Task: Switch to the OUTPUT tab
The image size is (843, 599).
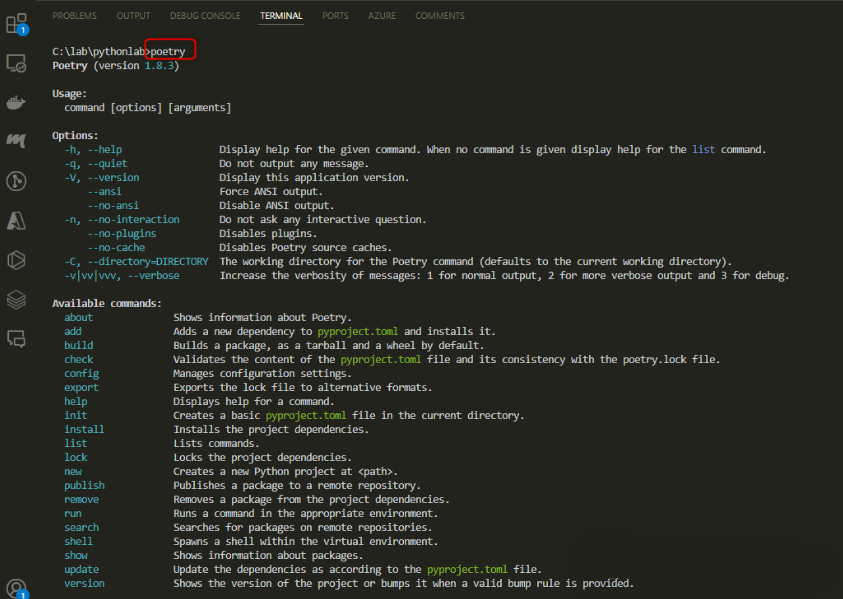Action: click(133, 16)
